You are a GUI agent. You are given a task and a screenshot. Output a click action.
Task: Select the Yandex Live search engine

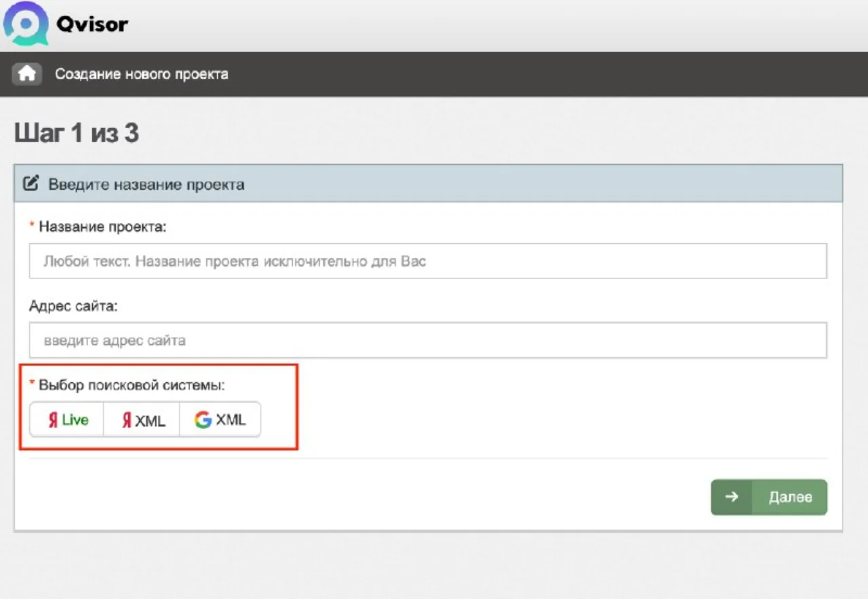(67, 420)
